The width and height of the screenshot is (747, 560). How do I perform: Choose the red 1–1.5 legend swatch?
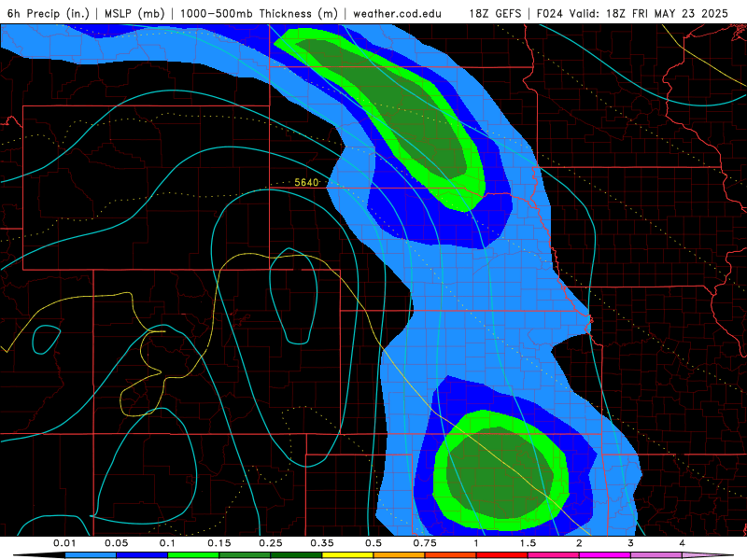click(502, 555)
